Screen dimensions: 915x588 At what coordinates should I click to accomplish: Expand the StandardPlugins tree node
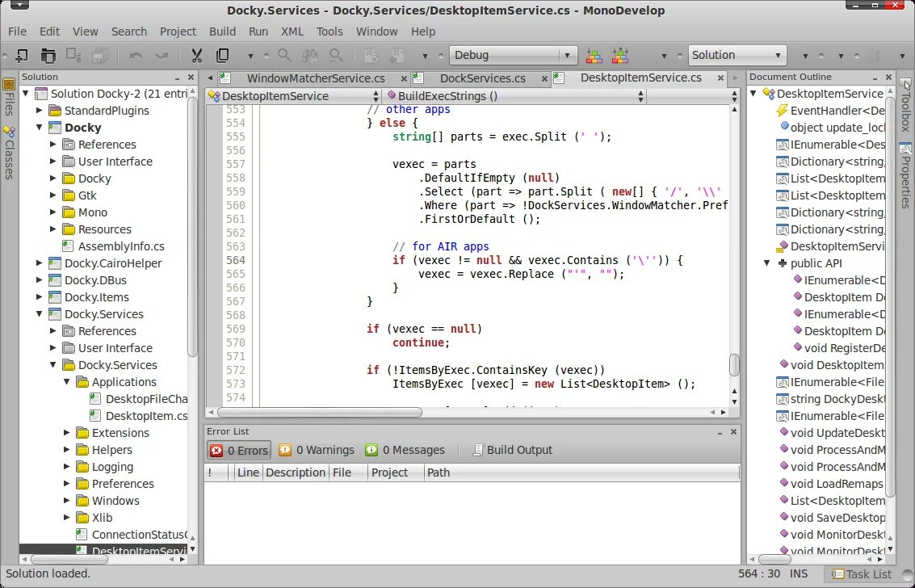point(39,110)
